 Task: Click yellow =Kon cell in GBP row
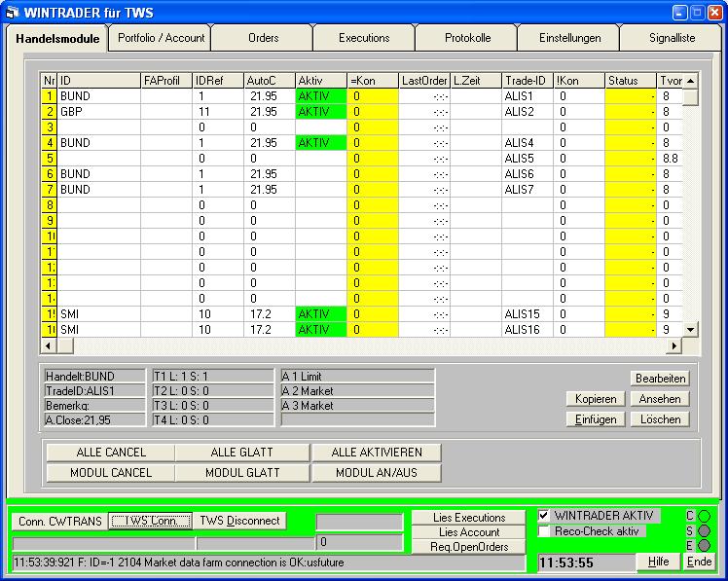coord(374,112)
